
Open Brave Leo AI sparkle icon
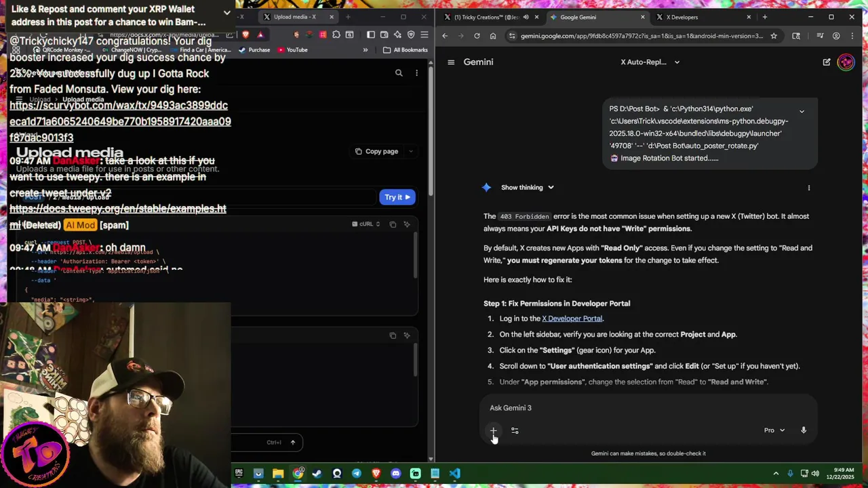pos(399,35)
